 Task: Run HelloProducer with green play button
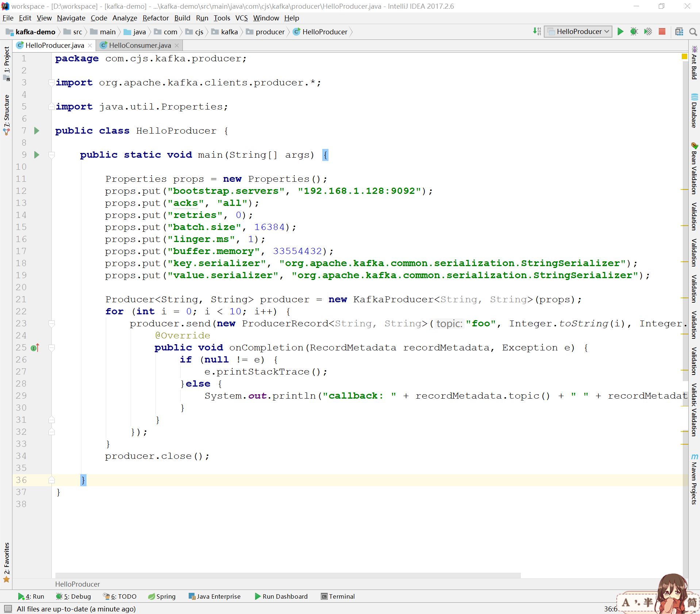(x=620, y=32)
